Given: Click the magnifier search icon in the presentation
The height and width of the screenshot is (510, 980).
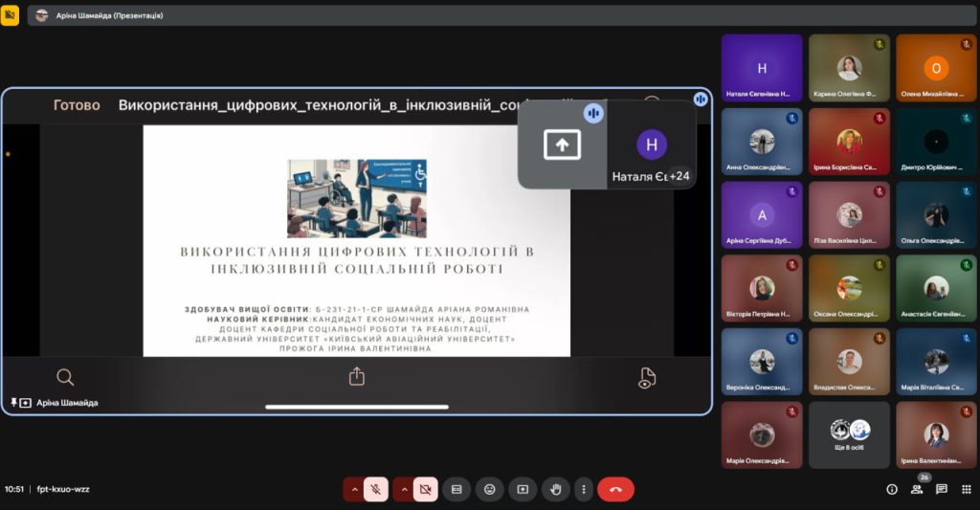Looking at the screenshot, I should (x=65, y=377).
